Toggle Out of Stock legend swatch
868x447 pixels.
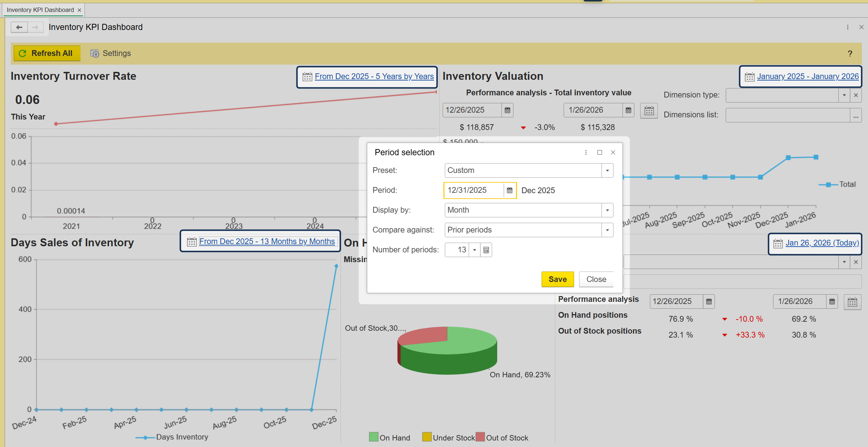click(x=480, y=437)
